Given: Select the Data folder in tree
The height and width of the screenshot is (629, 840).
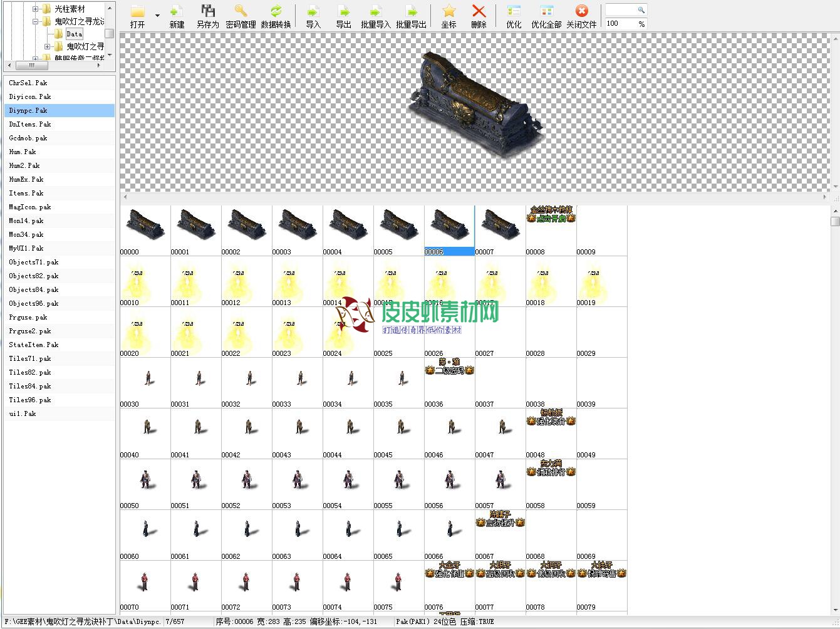Looking at the screenshot, I should click(74, 34).
